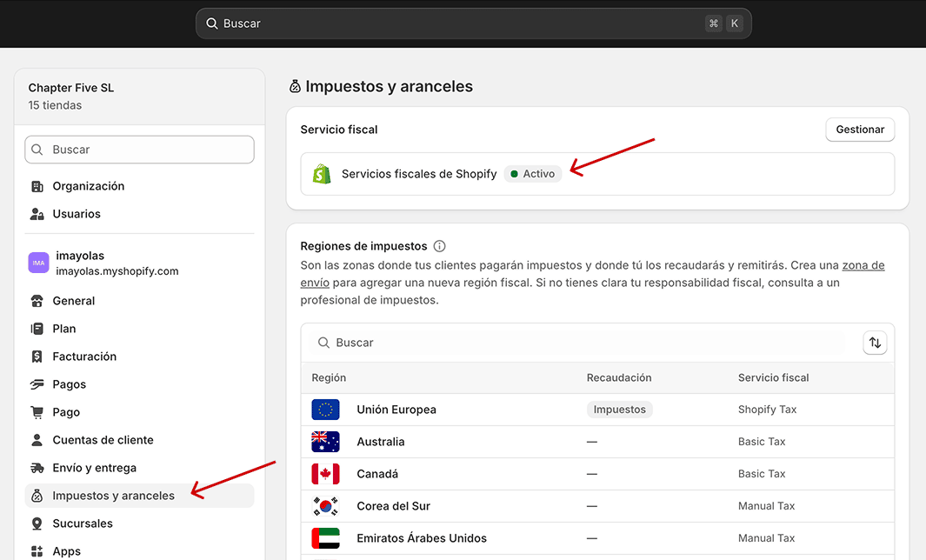Open the Australia region row
Image resolution: width=926 pixels, height=560 pixels.
597,442
